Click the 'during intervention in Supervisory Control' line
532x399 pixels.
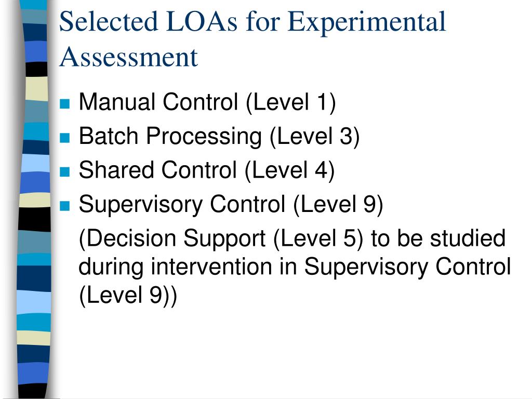tap(295, 267)
